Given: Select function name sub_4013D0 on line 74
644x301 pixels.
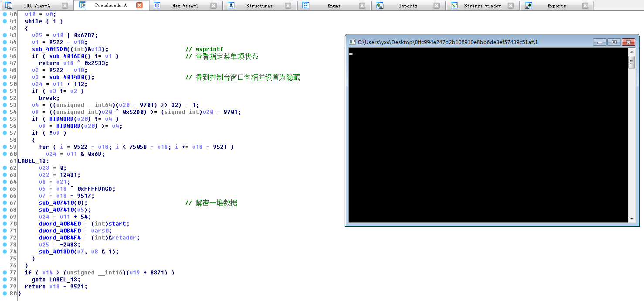Looking at the screenshot, I should 56,251.
